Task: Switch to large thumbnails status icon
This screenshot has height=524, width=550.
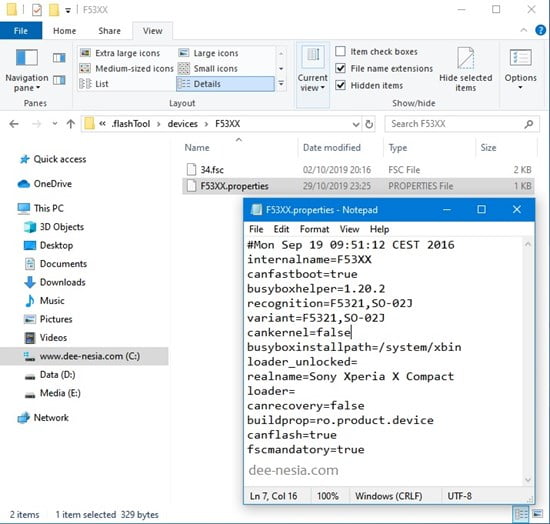Action: click(x=537, y=515)
